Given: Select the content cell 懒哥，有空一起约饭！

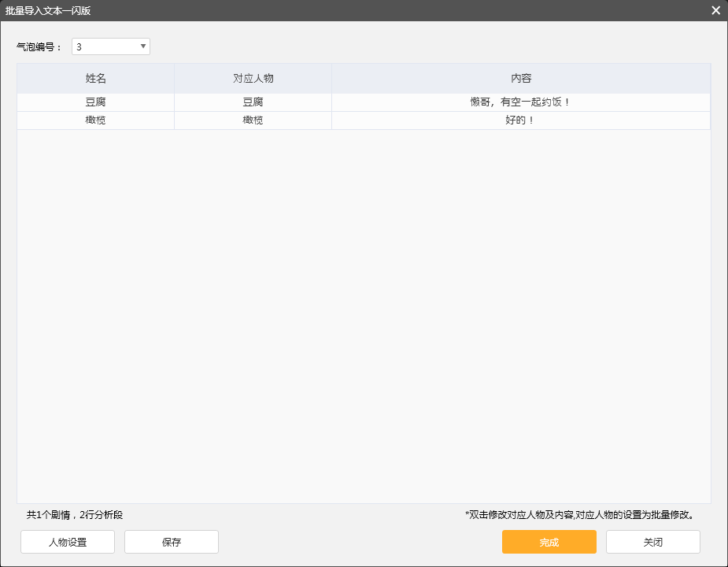Looking at the screenshot, I should (520, 102).
